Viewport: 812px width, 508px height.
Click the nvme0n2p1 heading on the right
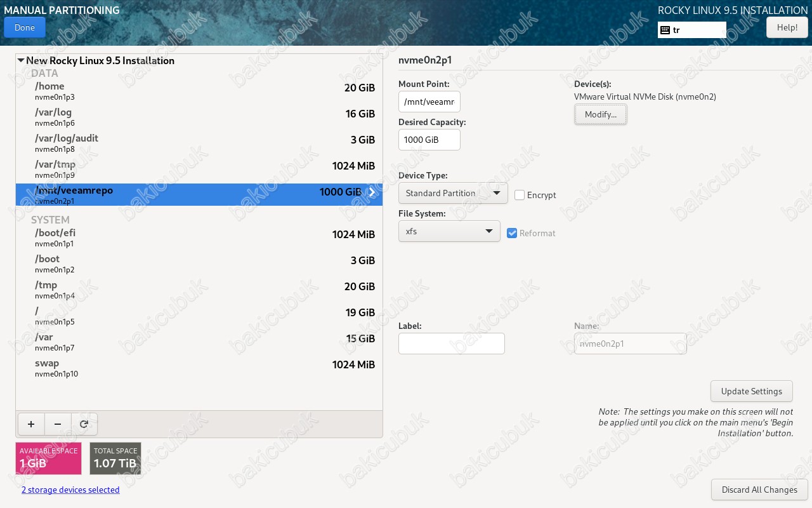tap(425, 60)
